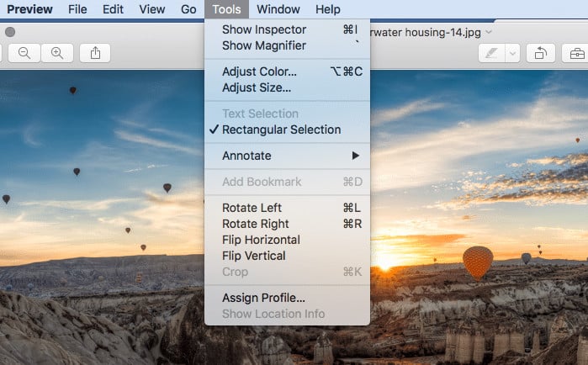Screen dimensions: 588x365
Task: Click the disabled Add Bookmark item
Action: (x=287, y=182)
